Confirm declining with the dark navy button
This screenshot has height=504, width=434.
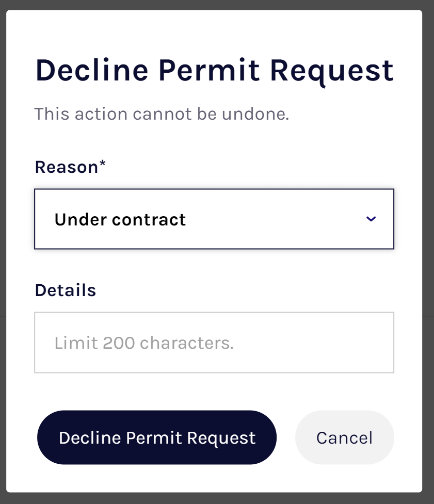tap(157, 437)
